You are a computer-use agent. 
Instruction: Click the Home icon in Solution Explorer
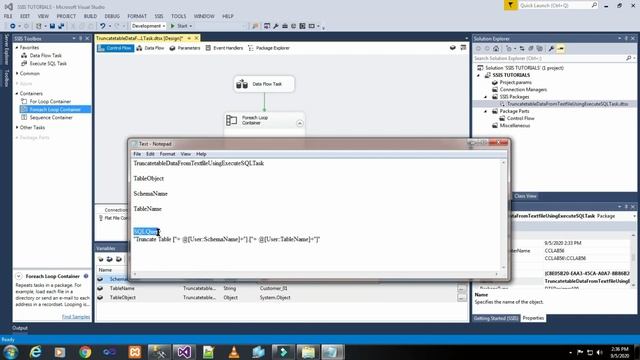click(496, 49)
